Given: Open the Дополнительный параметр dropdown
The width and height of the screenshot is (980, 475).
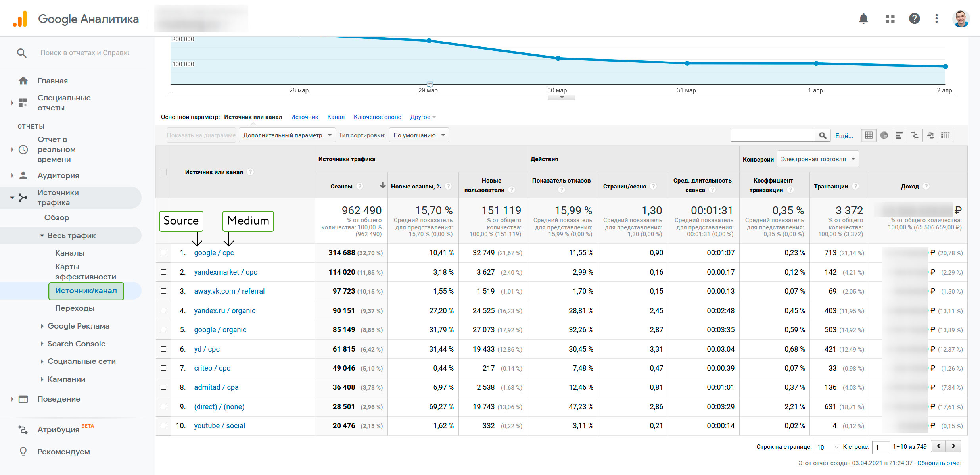Looking at the screenshot, I should tap(287, 135).
